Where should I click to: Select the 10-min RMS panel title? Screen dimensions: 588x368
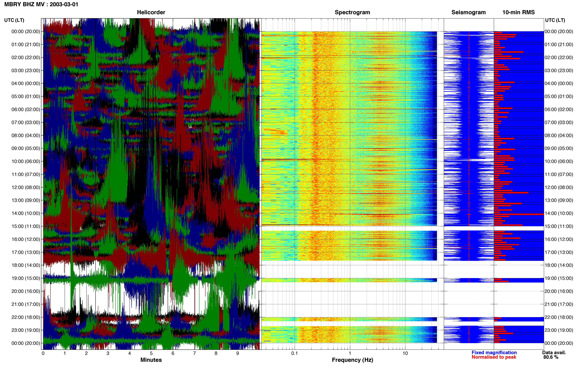(518, 12)
